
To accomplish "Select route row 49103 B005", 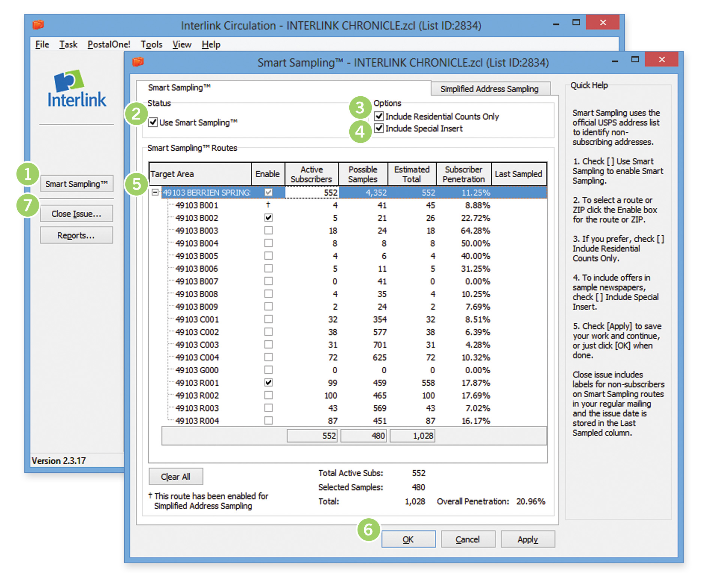I will click(x=354, y=256).
